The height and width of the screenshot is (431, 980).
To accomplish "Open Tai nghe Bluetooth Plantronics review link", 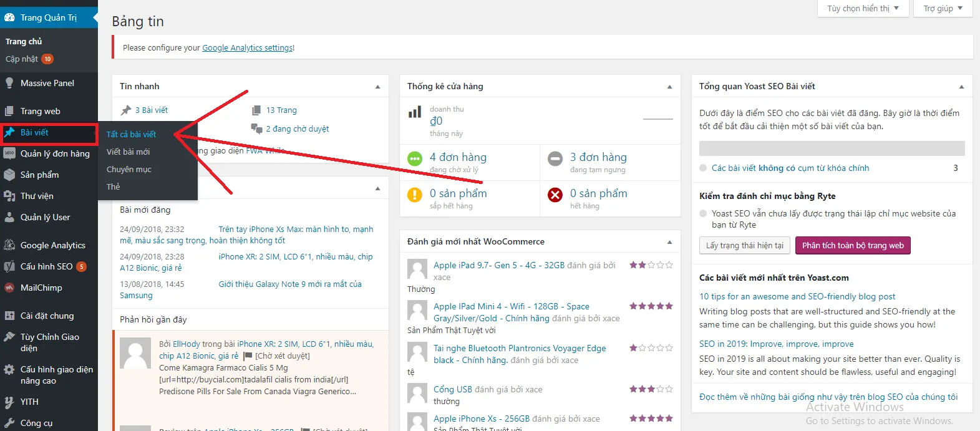I will (x=520, y=354).
